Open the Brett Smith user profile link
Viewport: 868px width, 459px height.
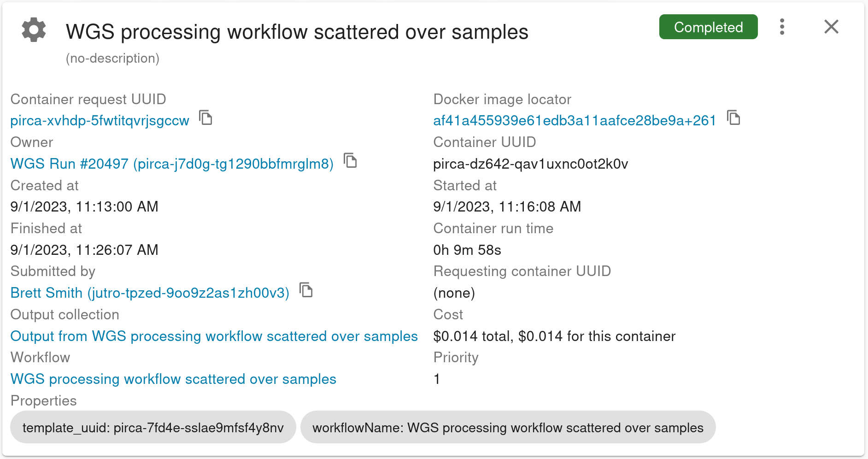pos(150,293)
